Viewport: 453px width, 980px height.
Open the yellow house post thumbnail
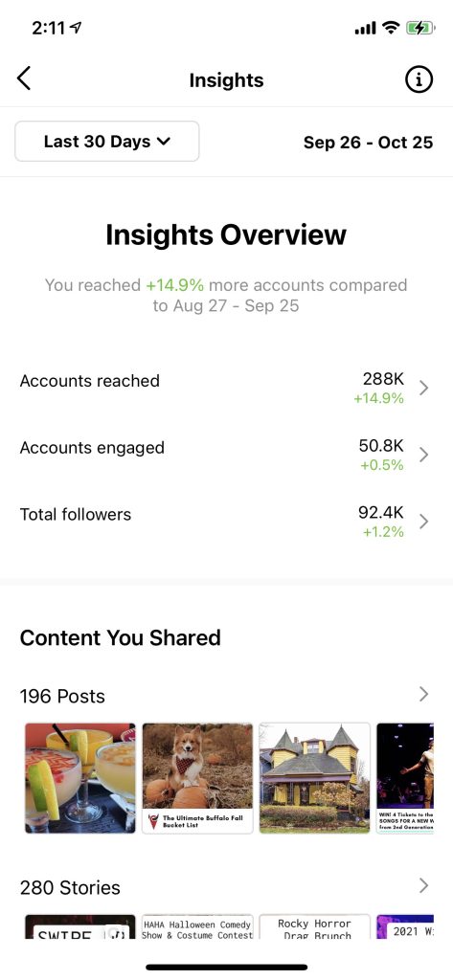click(315, 778)
